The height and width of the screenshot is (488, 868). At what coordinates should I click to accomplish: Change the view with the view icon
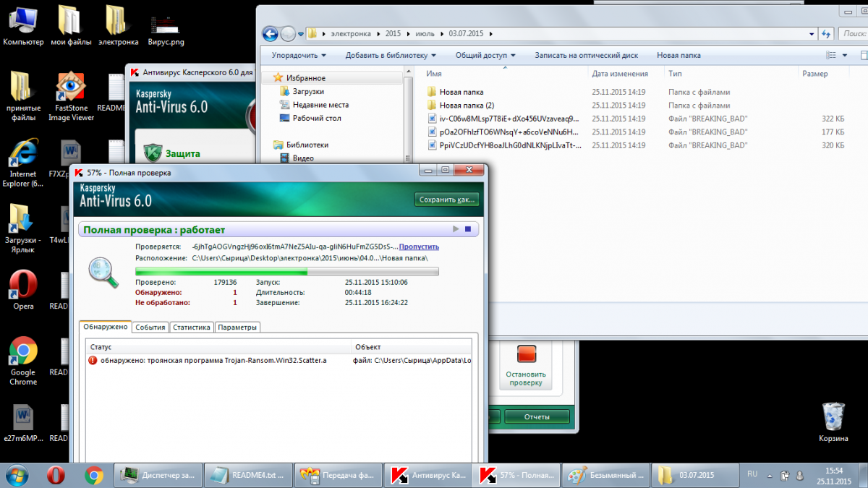click(831, 55)
